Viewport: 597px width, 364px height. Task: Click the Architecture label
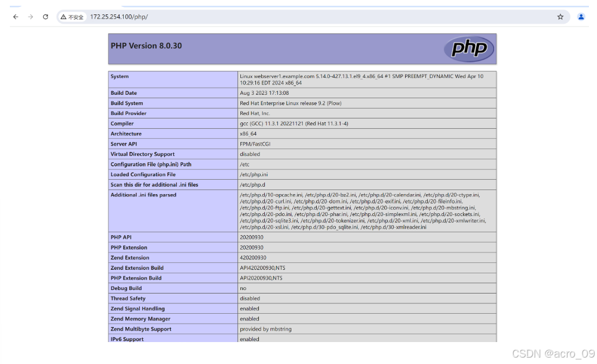pos(126,133)
